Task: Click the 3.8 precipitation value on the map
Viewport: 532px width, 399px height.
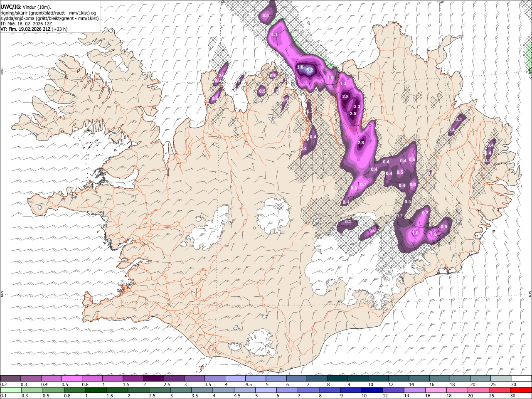Action: [300, 67]
